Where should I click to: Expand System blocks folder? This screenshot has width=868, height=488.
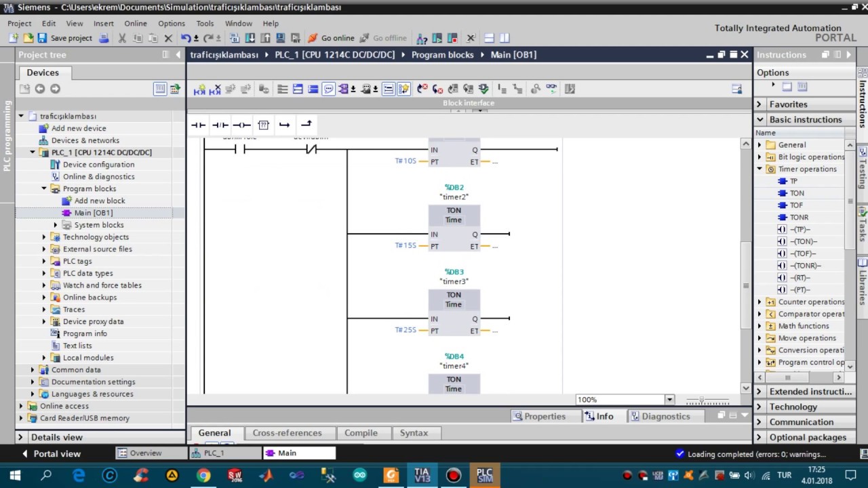56,225
